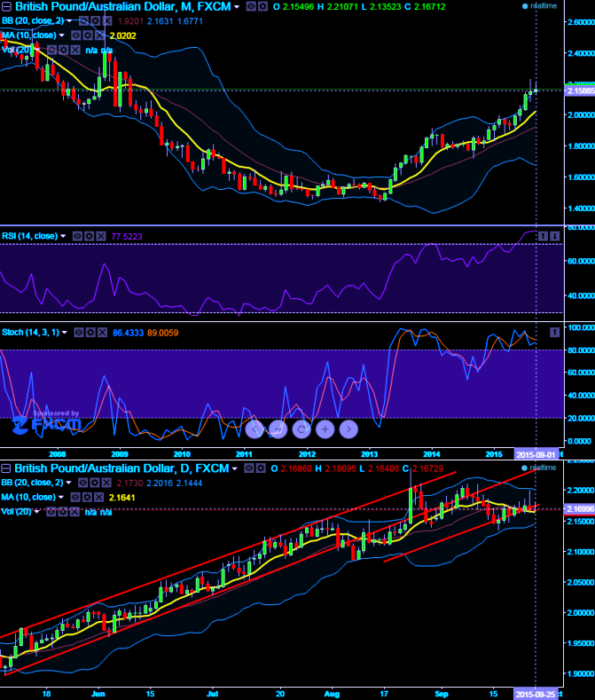Click date label 2015-09-25 on time axis
The width and height of the screenshot is (595, 700).
(537, 694)
